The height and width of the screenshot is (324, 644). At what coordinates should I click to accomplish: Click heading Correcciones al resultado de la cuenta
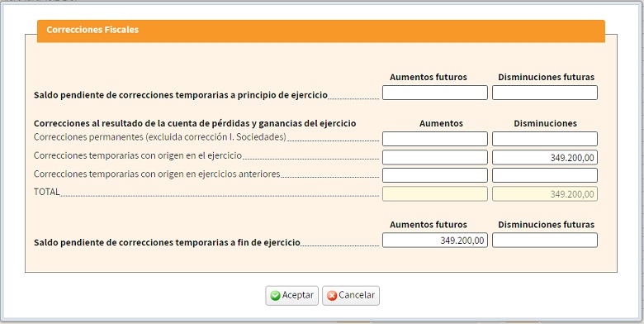point(195,123)
